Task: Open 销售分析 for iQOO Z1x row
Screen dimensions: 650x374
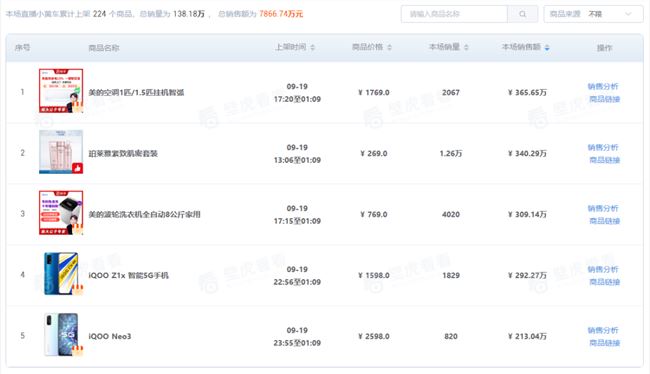Action: point(603,269)
